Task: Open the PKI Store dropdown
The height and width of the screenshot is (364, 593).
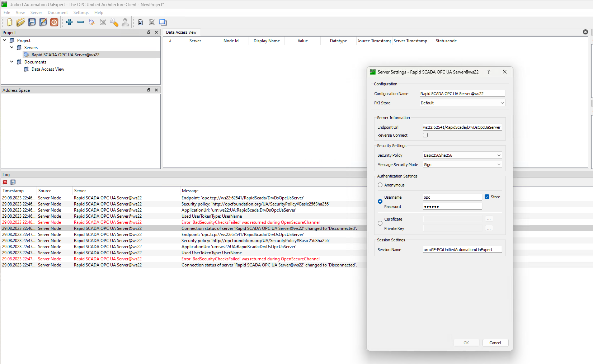Action: 462,103
